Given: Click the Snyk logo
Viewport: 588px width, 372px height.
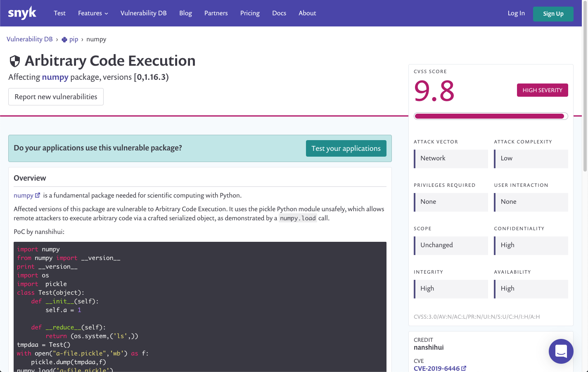Looking at the screenshot, I should point(22,13).
